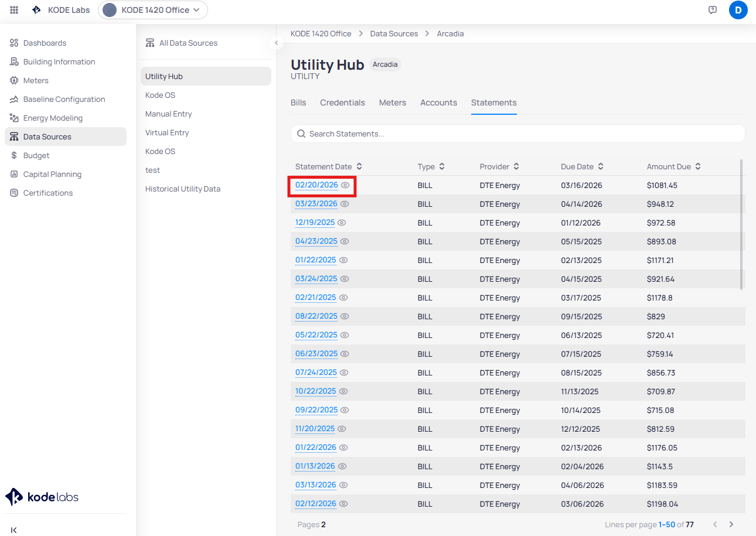This screenshot has width=756, height=536.
Task: Click the Certifications sidebar icon
Action: coord(14,193)
